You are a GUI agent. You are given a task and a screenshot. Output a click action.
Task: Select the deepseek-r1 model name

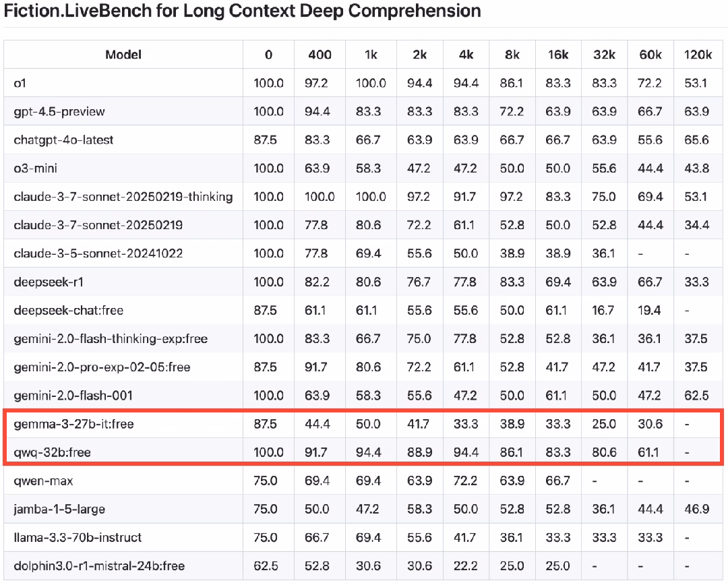coord(49,282)
